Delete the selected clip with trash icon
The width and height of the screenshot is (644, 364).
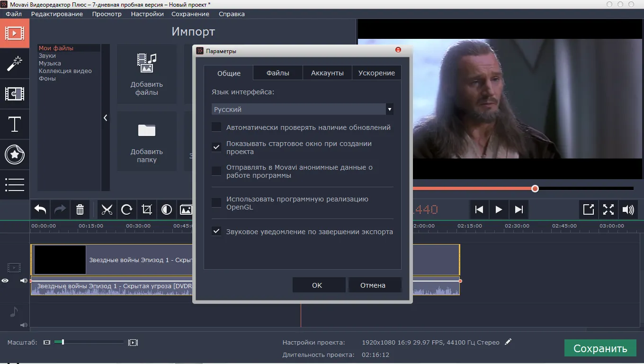[80, 209]
